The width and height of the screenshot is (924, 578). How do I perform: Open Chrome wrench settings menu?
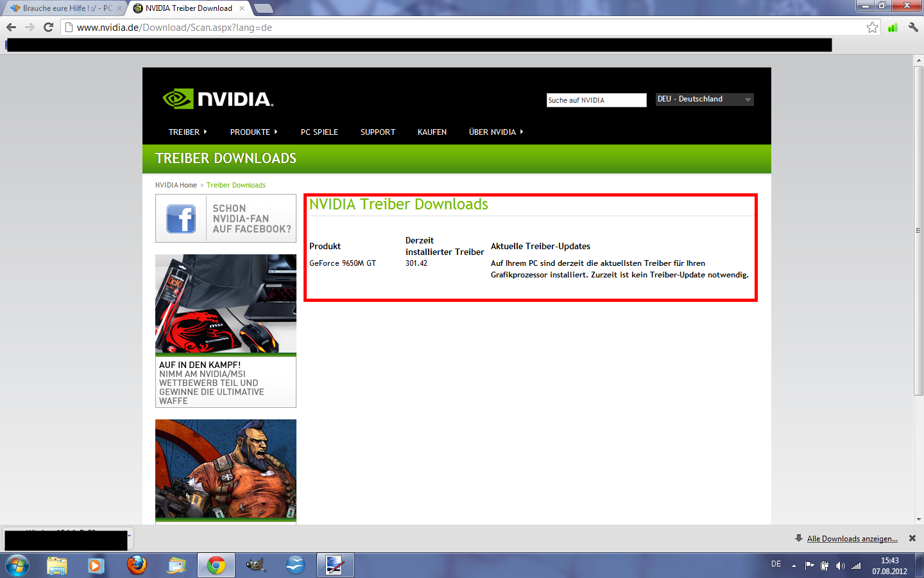[x=913, y=27]
